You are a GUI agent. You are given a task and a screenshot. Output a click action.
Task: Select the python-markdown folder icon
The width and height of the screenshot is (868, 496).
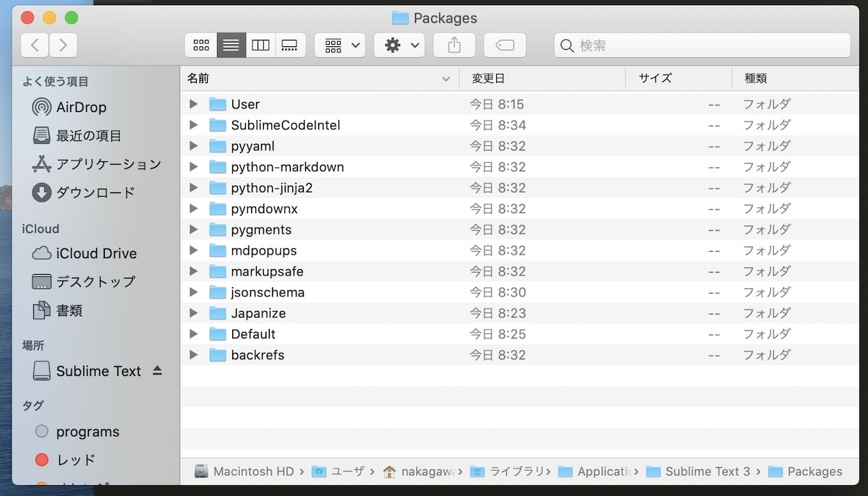point(218,167)
